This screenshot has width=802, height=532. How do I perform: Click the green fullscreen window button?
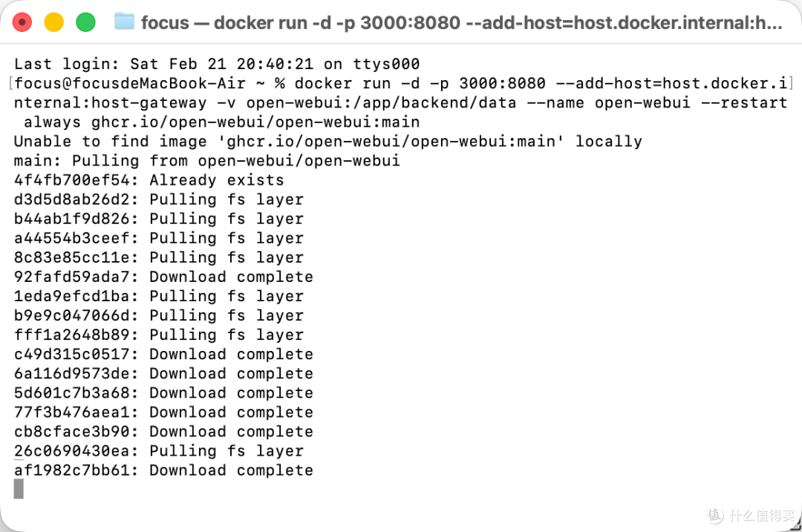85,22
